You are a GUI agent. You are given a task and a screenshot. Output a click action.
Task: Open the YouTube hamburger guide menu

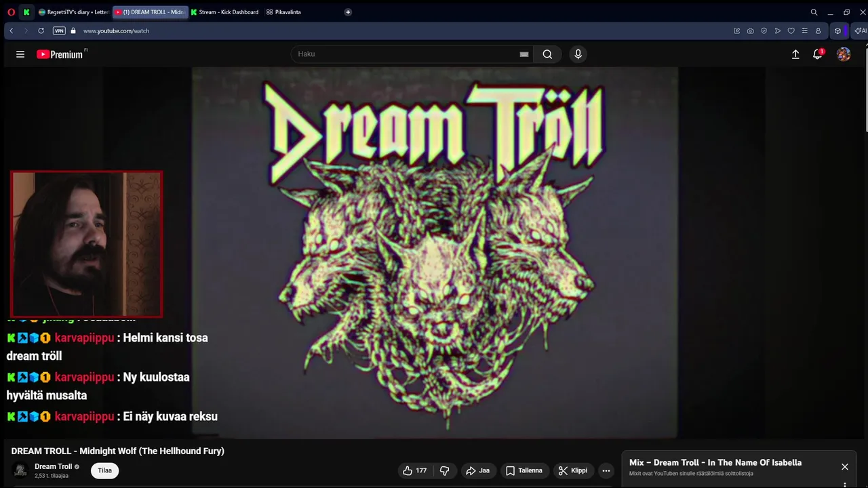[x=20, y=54]
